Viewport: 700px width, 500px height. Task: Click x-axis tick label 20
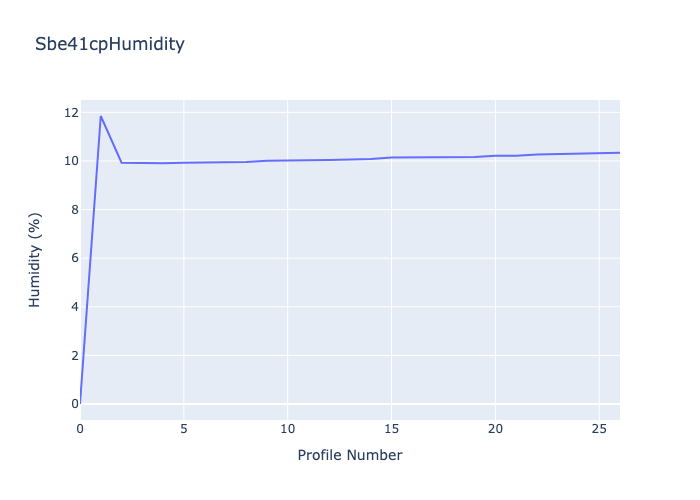495,429
